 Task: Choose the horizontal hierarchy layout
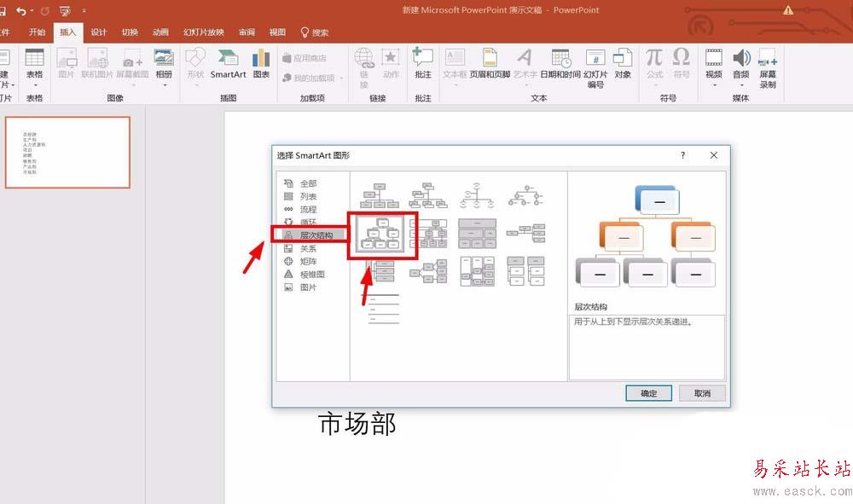(x=429, y=271)
